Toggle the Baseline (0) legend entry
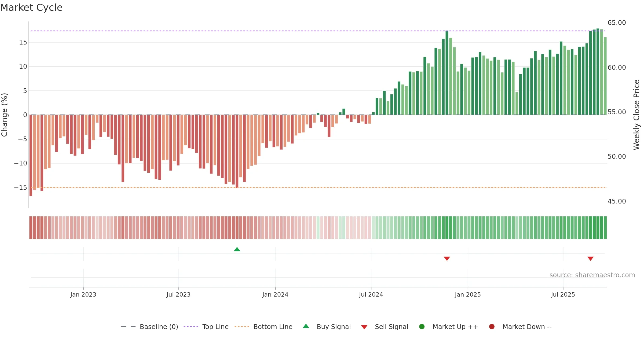The width and height of the screenshot is (644, 362). [x=149, y=327]
